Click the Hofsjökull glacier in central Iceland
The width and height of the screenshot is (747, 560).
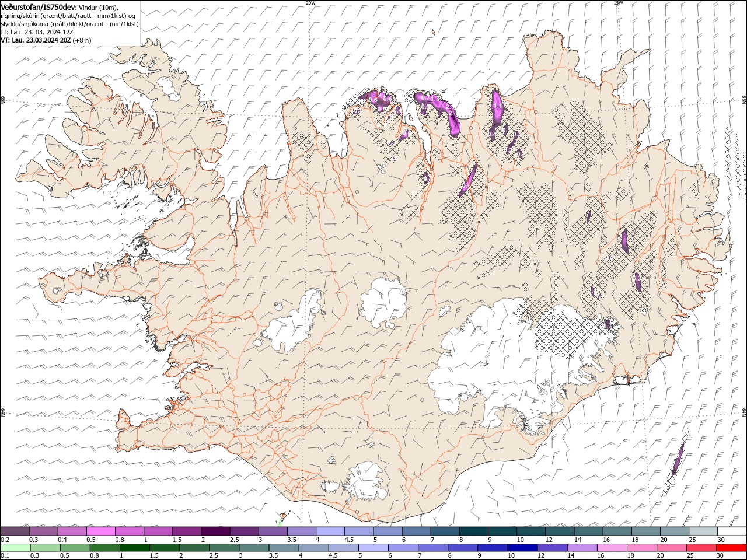[383, 303]
